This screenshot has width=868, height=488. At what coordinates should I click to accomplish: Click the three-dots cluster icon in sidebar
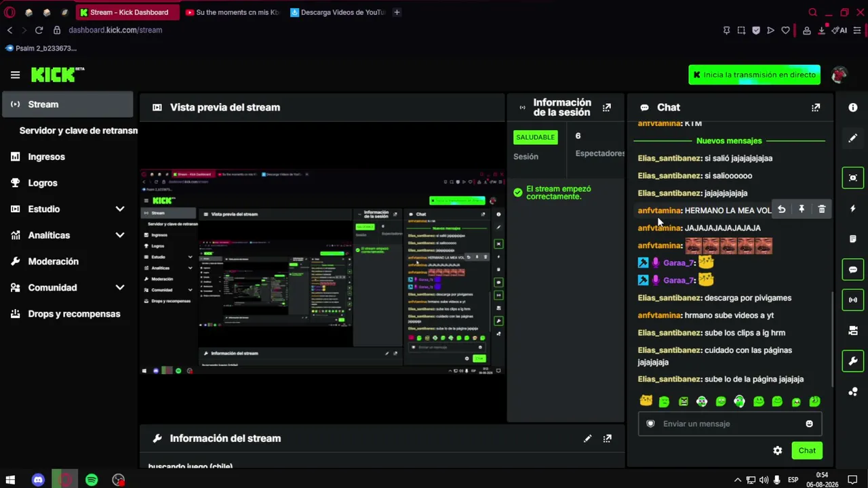(x=853, y=392)
